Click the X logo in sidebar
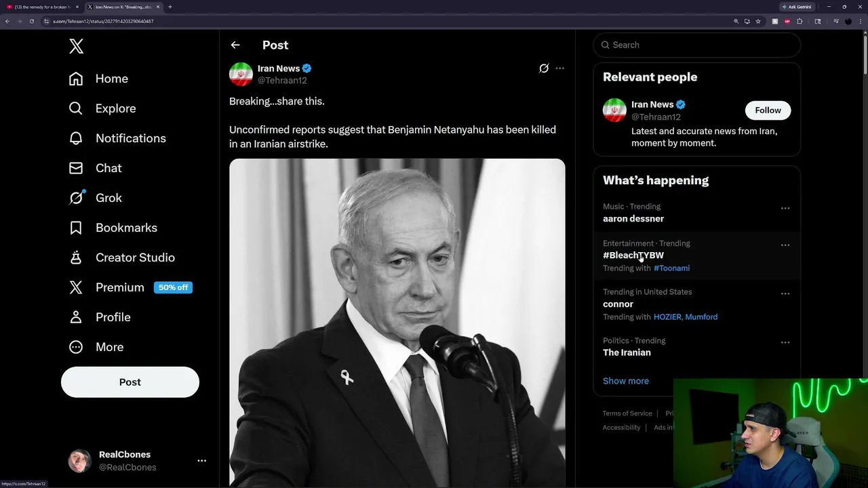This screenshot has width=868, height=488. pos(76,46)
